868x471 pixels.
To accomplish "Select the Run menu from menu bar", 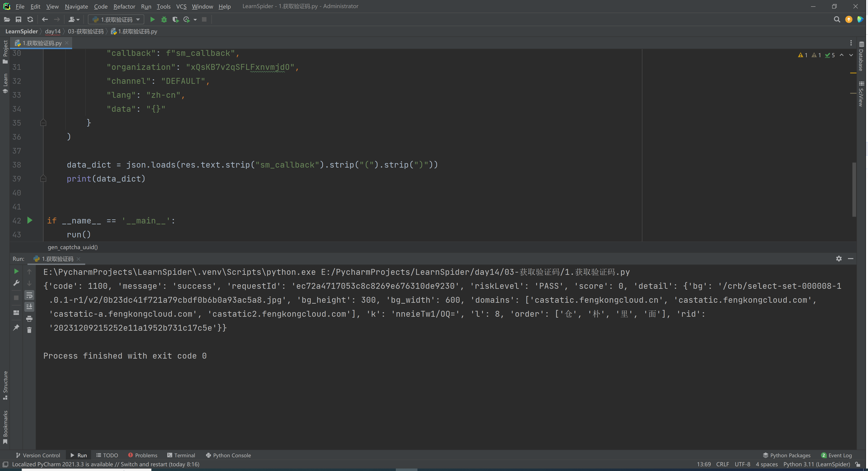I will coord(146,6).
